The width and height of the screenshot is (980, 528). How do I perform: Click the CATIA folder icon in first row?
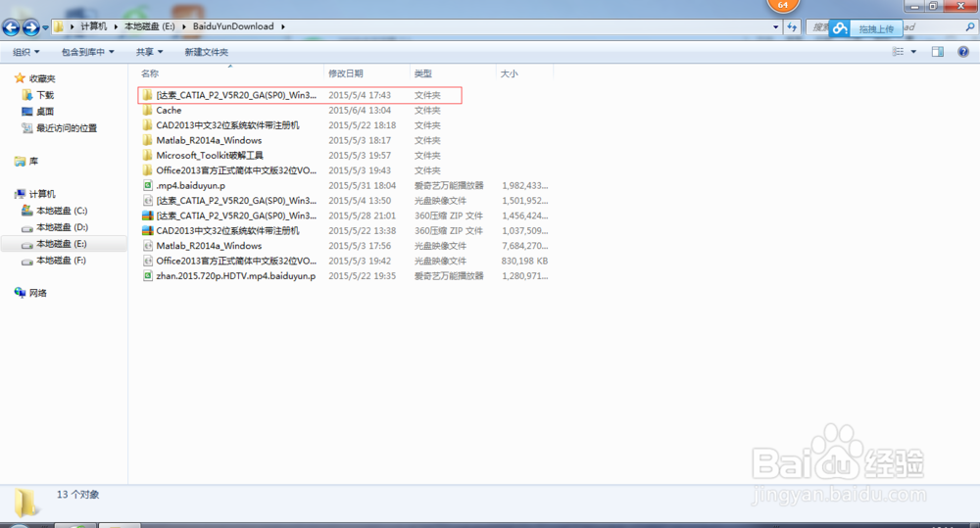(x=148, y=95)
